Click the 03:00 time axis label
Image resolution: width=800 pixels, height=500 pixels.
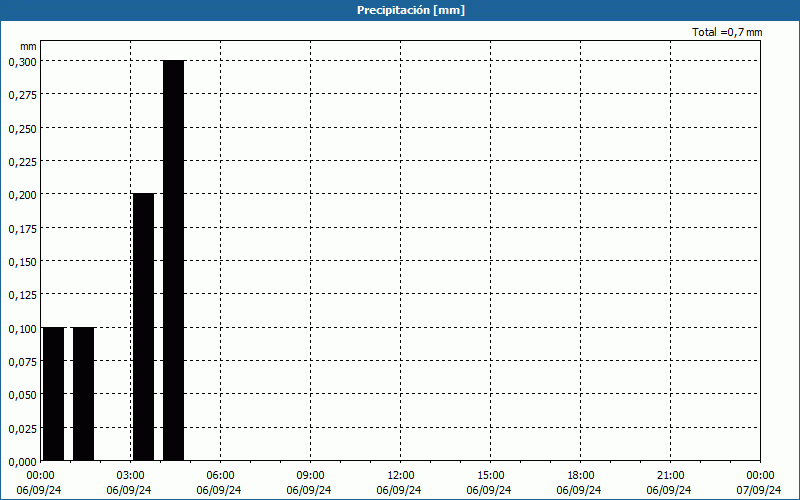[x=130, y=476]
